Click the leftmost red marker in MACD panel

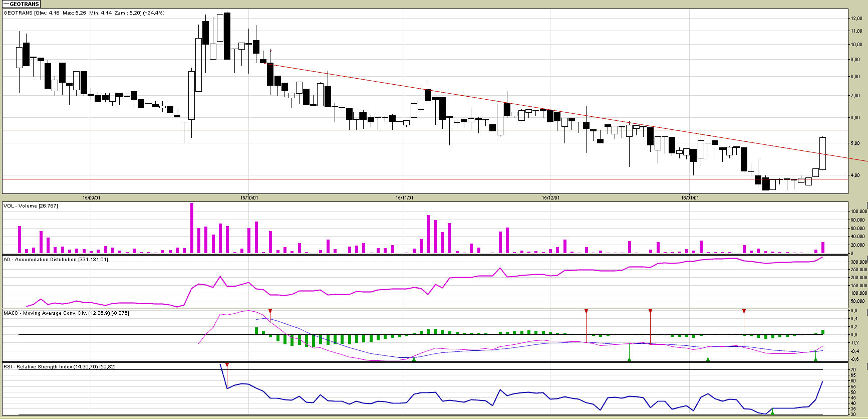click(x=270, y=312)
